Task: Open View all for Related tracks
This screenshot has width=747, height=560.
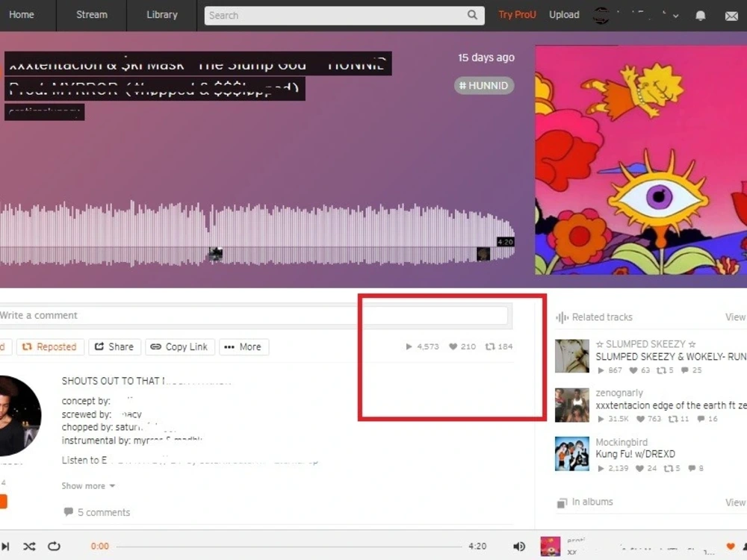Action: pyautogui.click(x=736, y=317)
